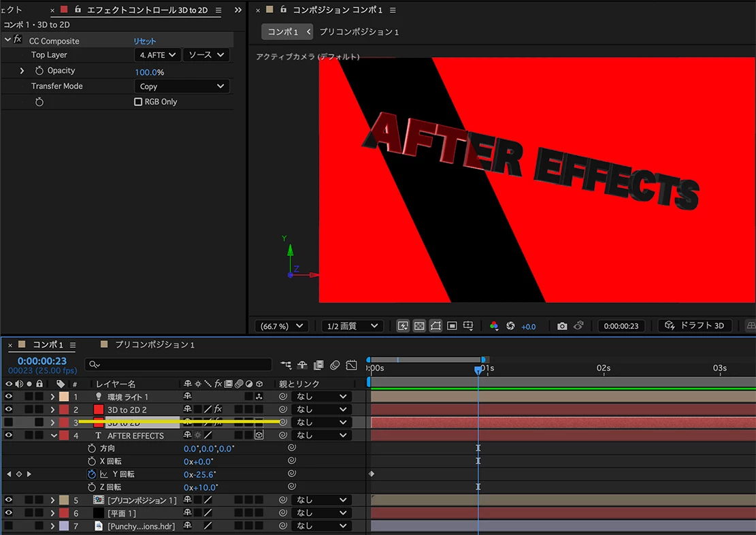Open the Top Layer dropdown 4. AFTE
The image size is (756, 535).
click(158, 55)
